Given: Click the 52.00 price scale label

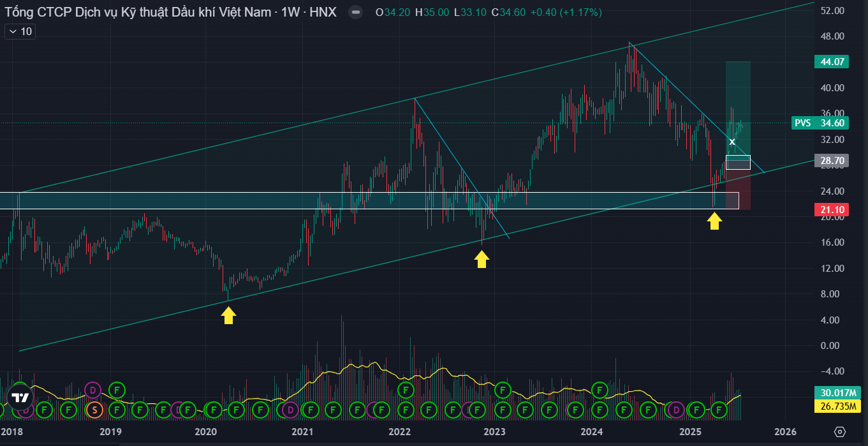Looking at the screenshot, I should pos(833,11).
